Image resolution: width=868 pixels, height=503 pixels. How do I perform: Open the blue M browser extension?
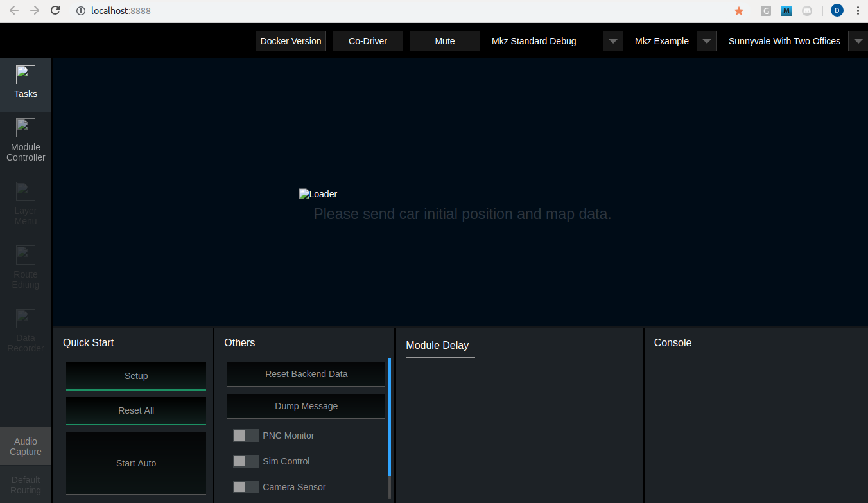(786, 11)
